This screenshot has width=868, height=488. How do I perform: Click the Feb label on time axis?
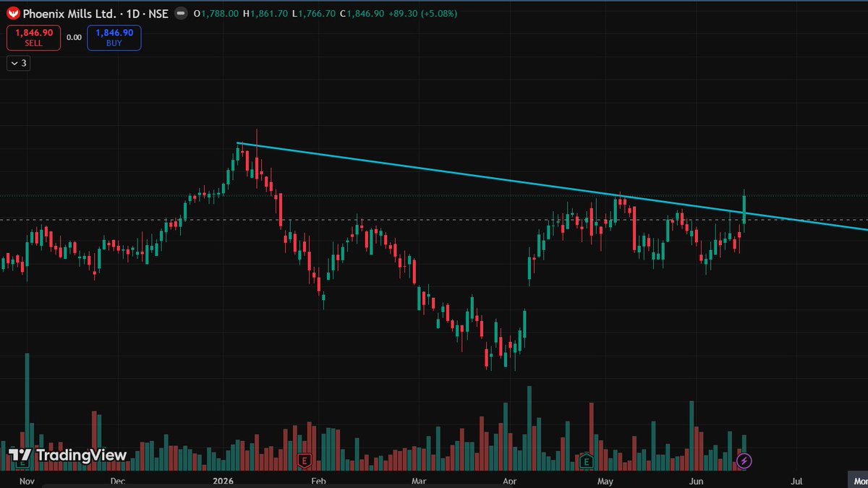point(318,481)
